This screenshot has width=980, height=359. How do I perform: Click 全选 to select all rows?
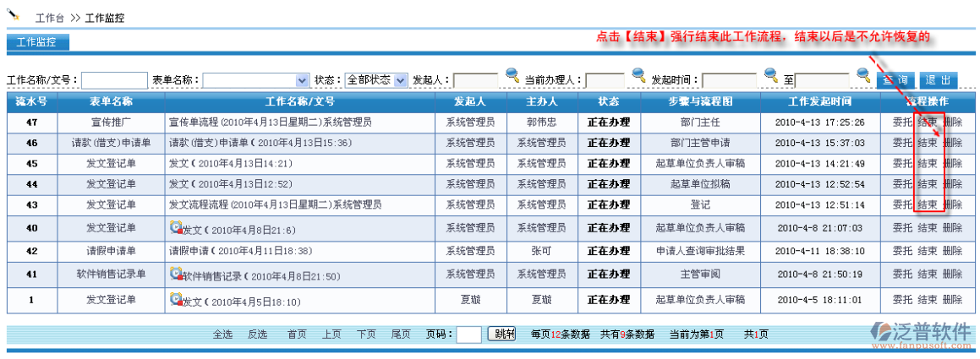[222, 335]
